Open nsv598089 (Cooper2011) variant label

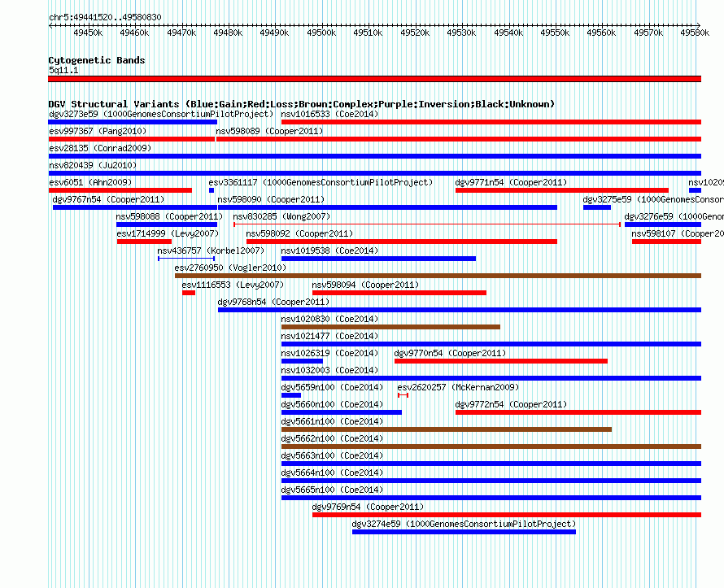[x=269, y=131]
